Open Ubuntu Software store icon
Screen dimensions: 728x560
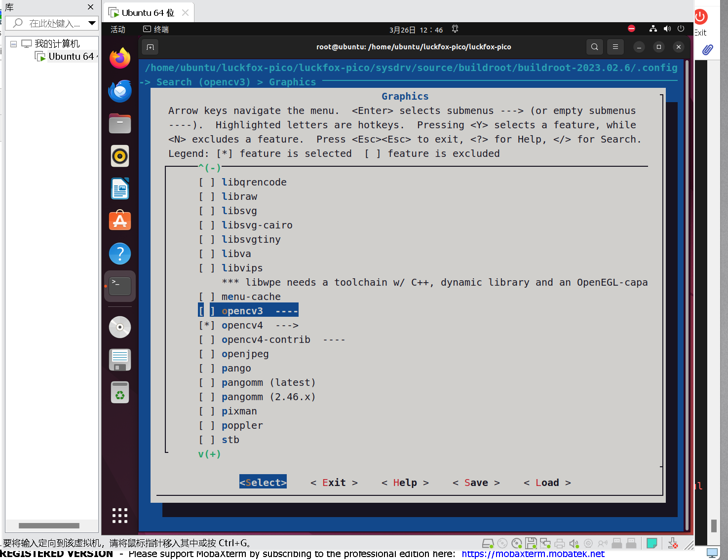point(120,221)
